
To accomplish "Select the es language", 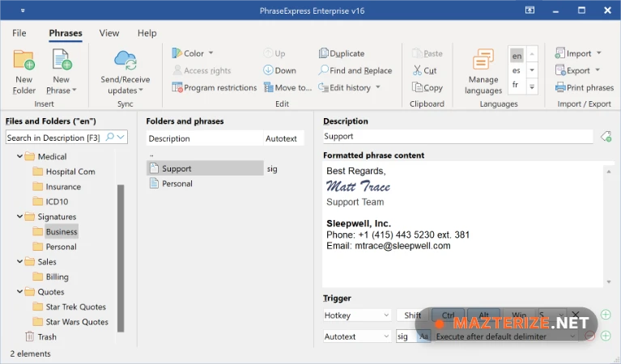I will (516, 70).
